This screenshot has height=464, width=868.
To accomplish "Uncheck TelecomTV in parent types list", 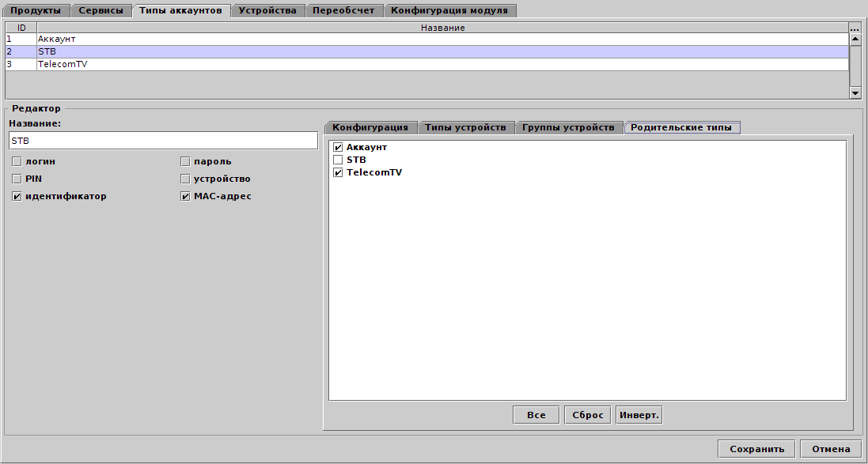I will tap(338, 172).
